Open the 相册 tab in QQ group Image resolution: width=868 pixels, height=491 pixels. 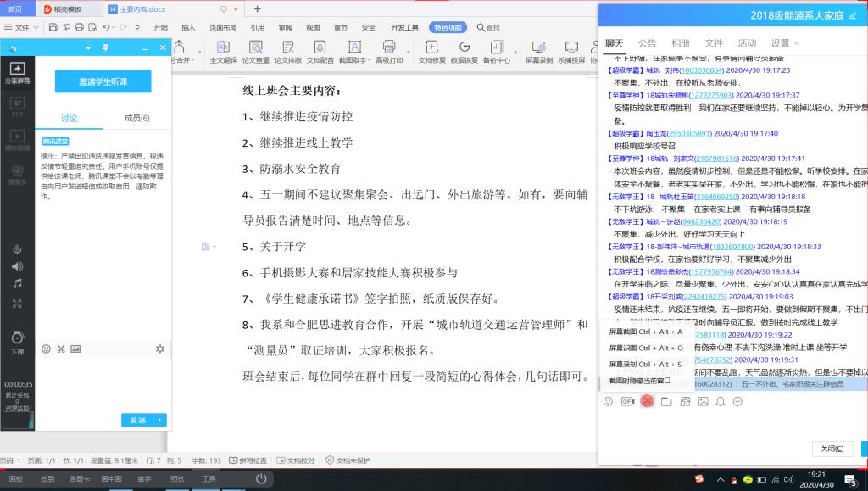[681, 43]
